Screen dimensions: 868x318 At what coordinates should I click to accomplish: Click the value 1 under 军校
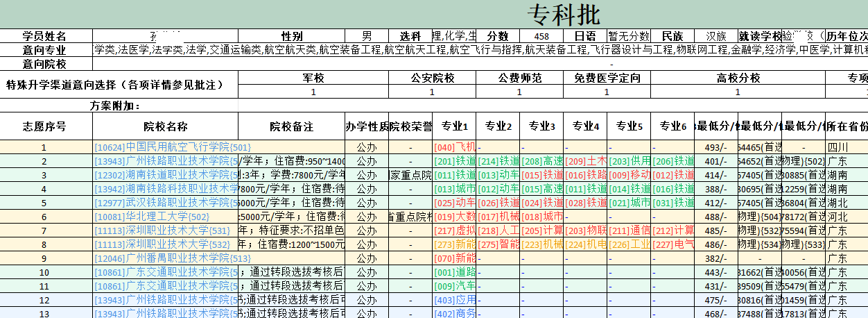click(313, 92)
